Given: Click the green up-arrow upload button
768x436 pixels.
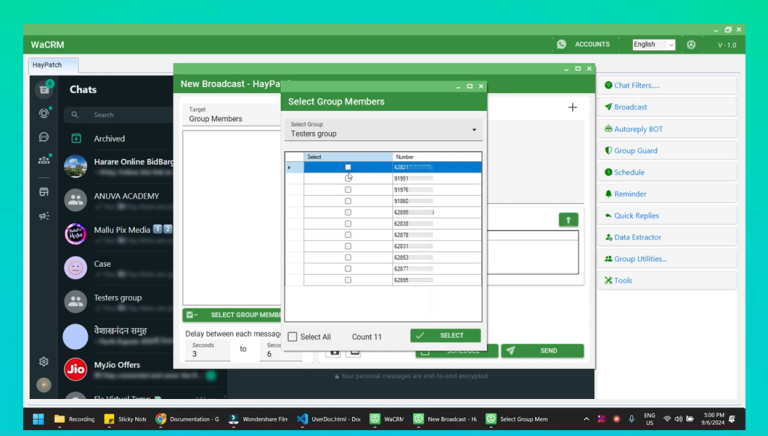Looking at the screenshot, I should [568, 220].
